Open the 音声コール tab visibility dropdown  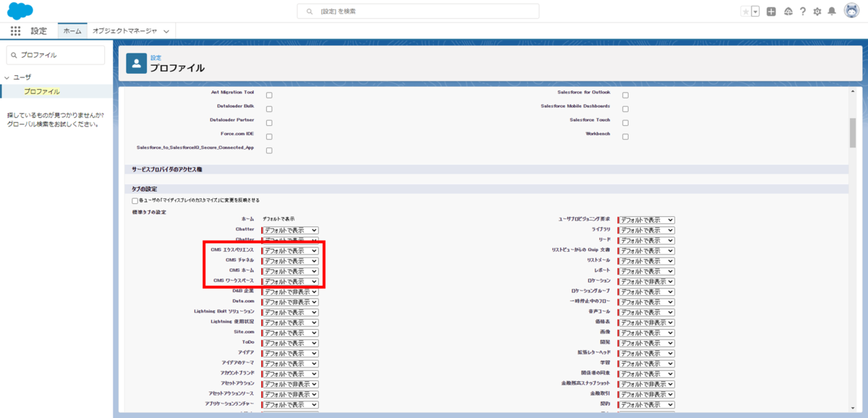coord(646,312)
